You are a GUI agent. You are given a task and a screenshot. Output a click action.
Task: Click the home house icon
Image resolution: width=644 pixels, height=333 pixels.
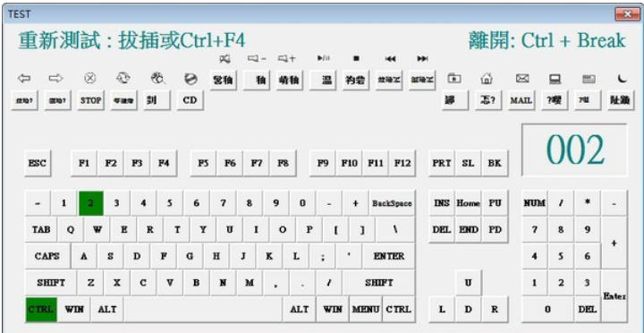(487, 78)
